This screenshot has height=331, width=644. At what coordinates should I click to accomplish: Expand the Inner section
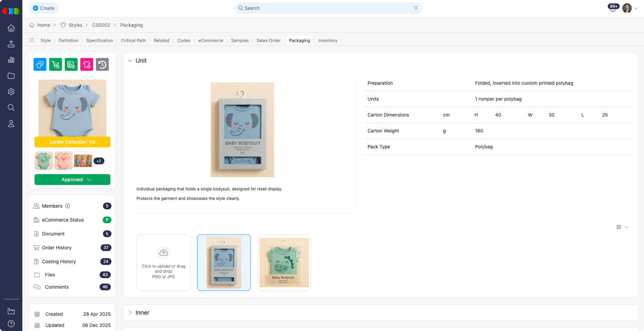coord(130,313)
